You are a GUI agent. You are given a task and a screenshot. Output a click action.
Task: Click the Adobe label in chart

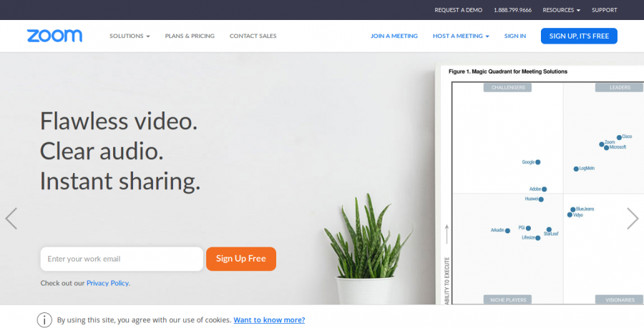tap(535, 189)
